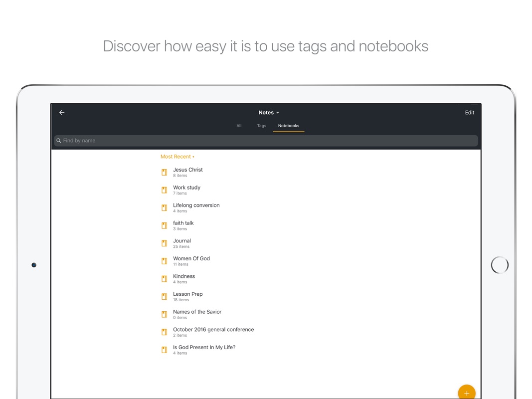This screenshot has width=532, height=399.
Task: Click the October 2016 general conference notebook icon
Action: tap(164, 332)
